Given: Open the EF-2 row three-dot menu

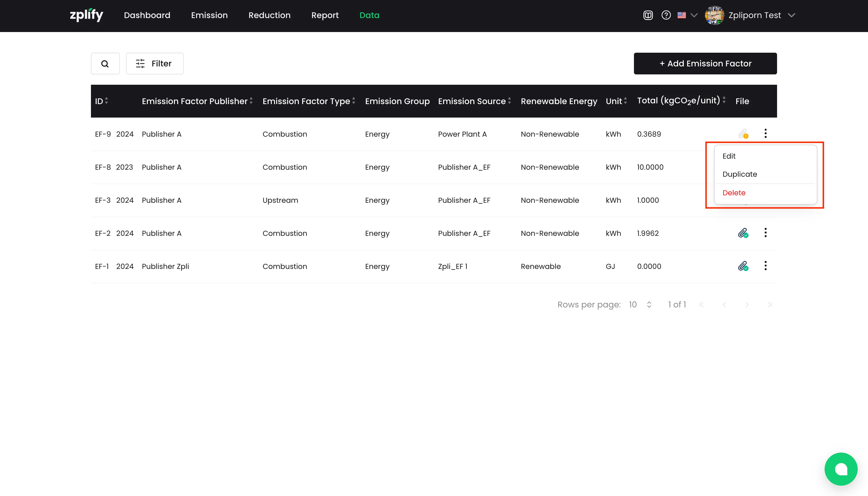Looking at the screenshot, I should [x=765, y=233].
